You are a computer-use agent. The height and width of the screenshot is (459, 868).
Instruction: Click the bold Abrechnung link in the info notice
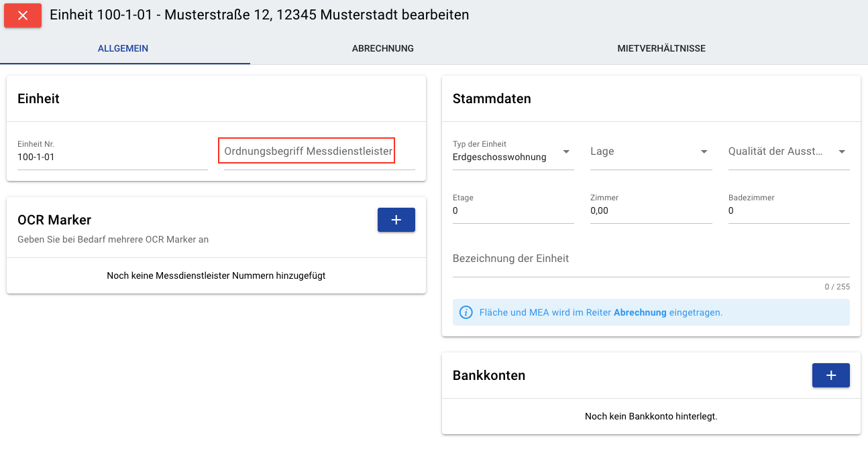(x=640, y=312)
